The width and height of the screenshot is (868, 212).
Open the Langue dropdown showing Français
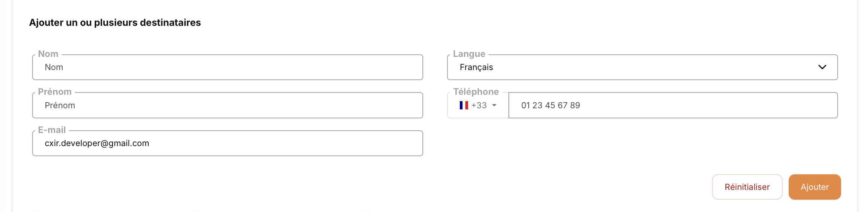pyautogui.click(x=642, y=67)
